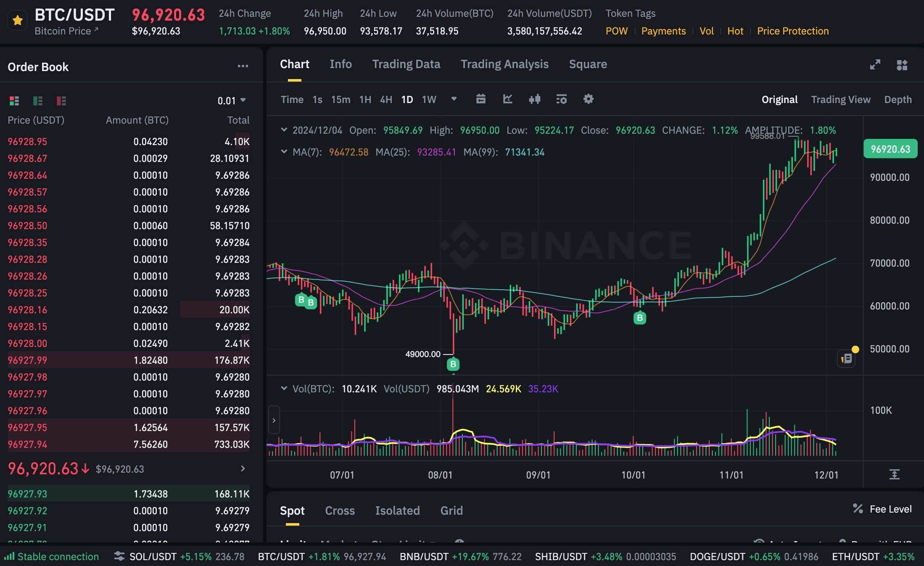Open the Bitcoin Price link
The width and height of the screenshot is (924, 566).
click(66, 31)
